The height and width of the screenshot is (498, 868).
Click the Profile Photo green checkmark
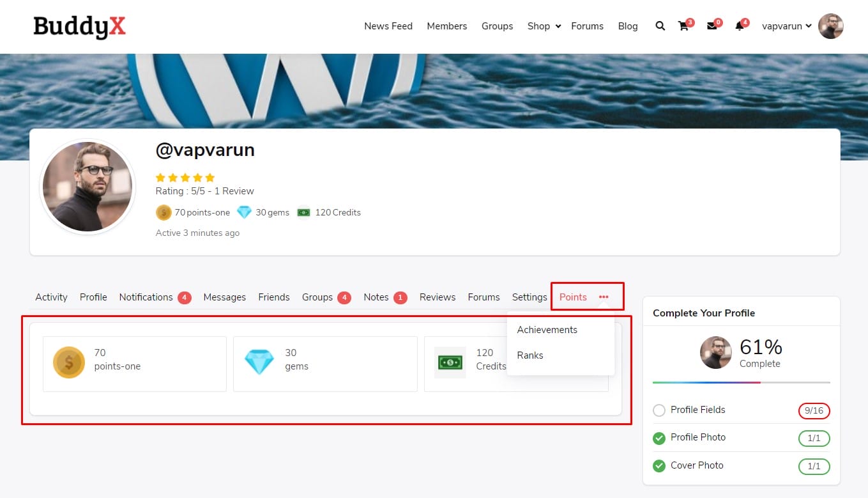(x=659, y=438)
